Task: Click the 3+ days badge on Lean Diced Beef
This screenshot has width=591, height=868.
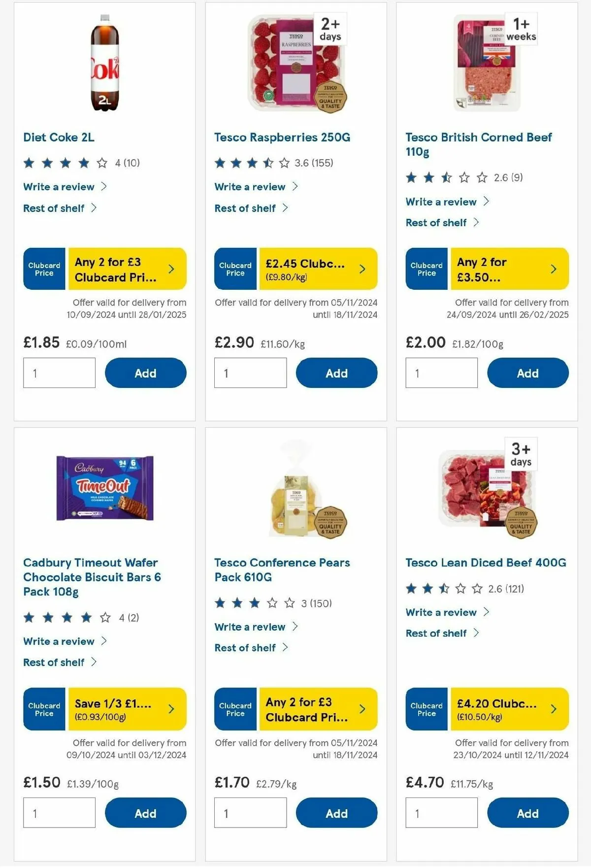Action: [521, 454]
